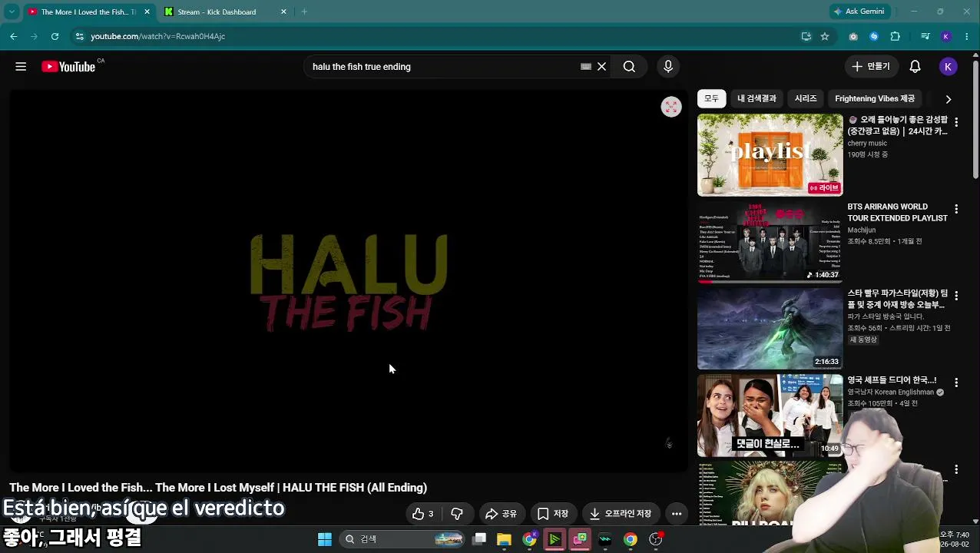Open options for the 스타 빨무 파가스타일 video
Screen dimensions: 980x553
(x=956, y=296)
